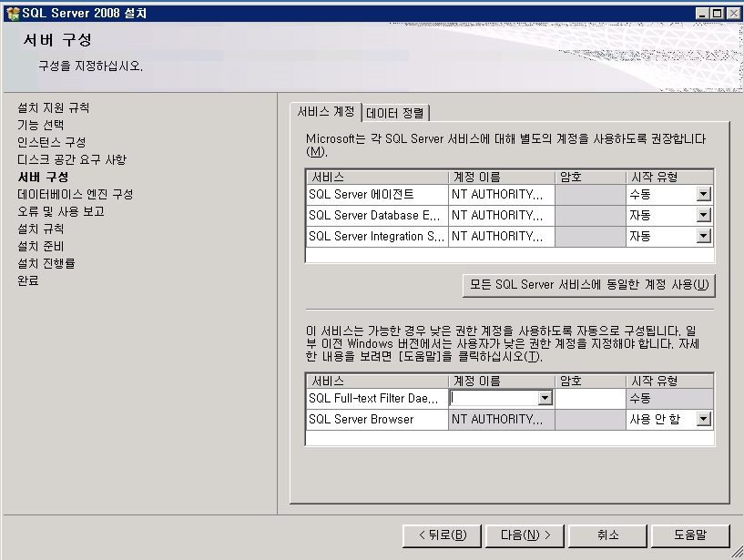The image size is (744, 560).
Task: Select the SQL Server Browser service row
Action: 377,419
